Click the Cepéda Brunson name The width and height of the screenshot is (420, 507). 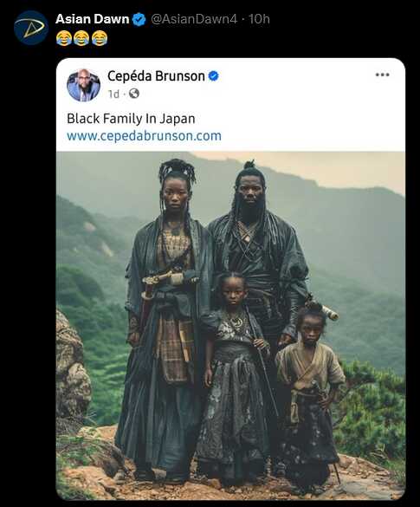pos(156,76)
